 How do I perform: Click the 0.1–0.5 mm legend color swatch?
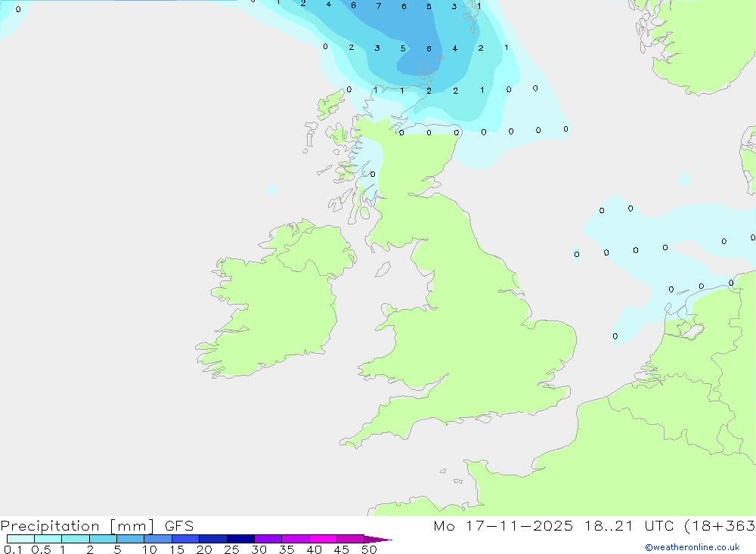pyautogui.click(x=20, y=539)
